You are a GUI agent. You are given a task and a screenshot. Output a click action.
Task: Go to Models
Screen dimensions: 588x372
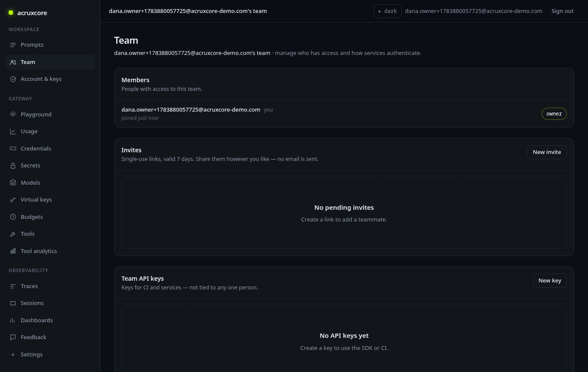coord(50,183)
